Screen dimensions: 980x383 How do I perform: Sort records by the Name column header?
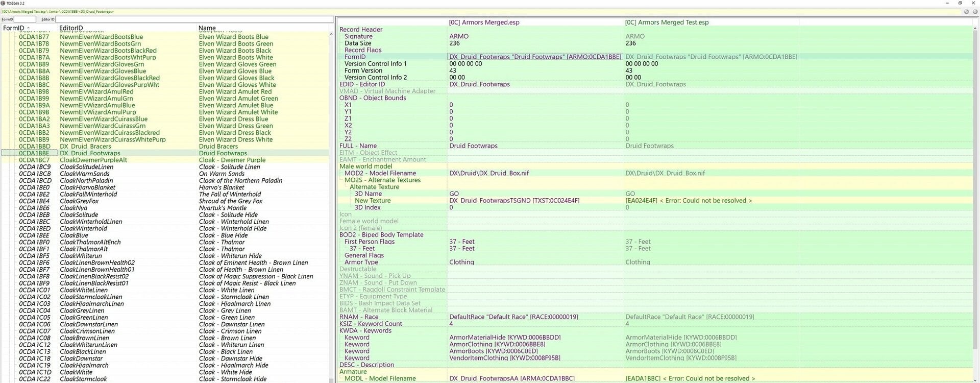(x=207, y=28)
